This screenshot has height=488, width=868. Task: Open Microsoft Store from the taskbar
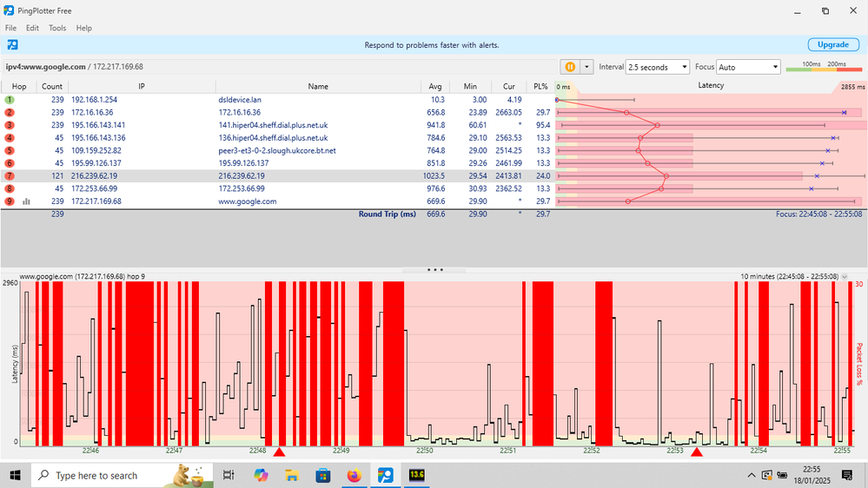click(x=323, y=475)
